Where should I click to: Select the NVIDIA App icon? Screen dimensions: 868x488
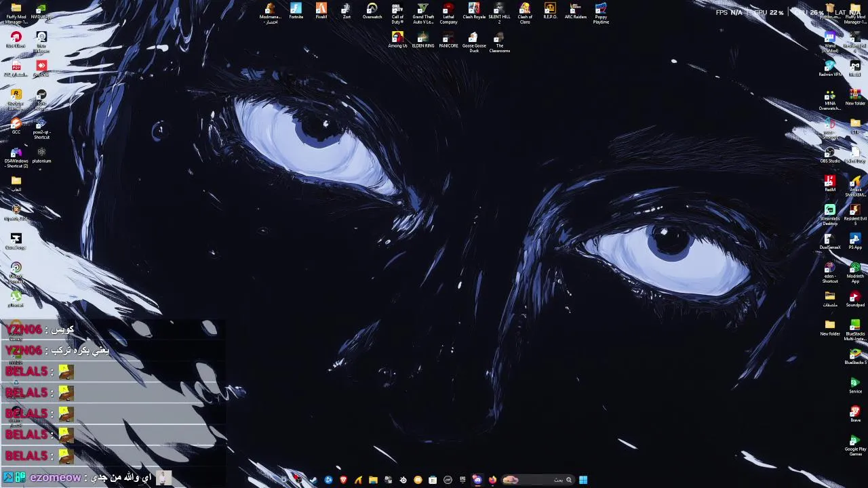pos(41,12)
